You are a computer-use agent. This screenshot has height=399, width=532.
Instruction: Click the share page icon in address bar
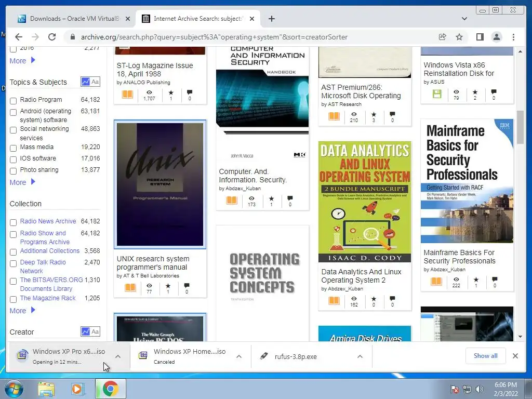443,37
